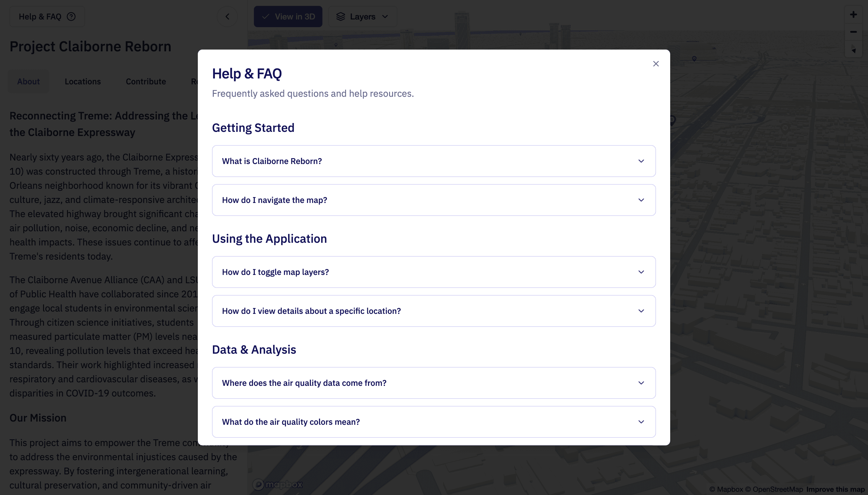Close the Help & FAQ dialog
The width and height of the screenshot is (868, 495).
[656, 64]
